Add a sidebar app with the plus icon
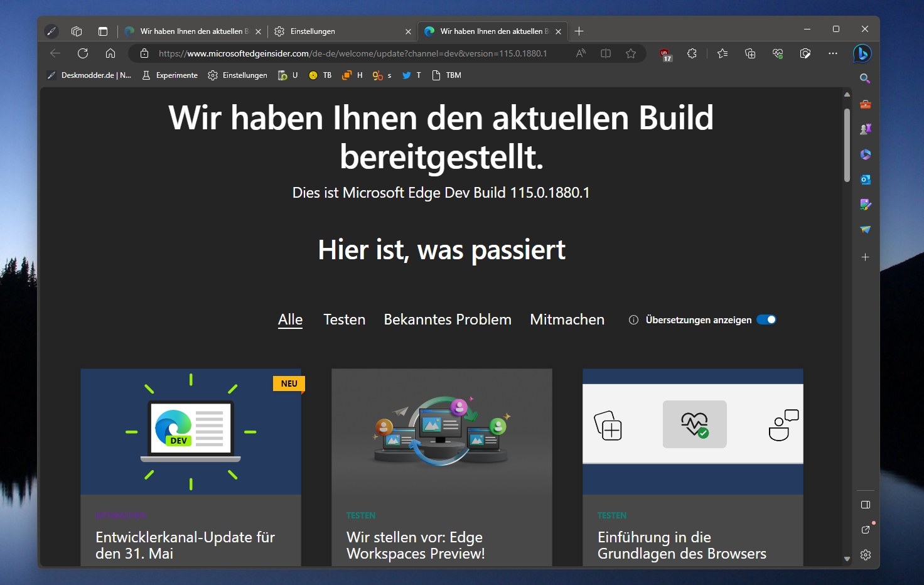The width and height of the screenshot is (924, 585). click(865, 257)
